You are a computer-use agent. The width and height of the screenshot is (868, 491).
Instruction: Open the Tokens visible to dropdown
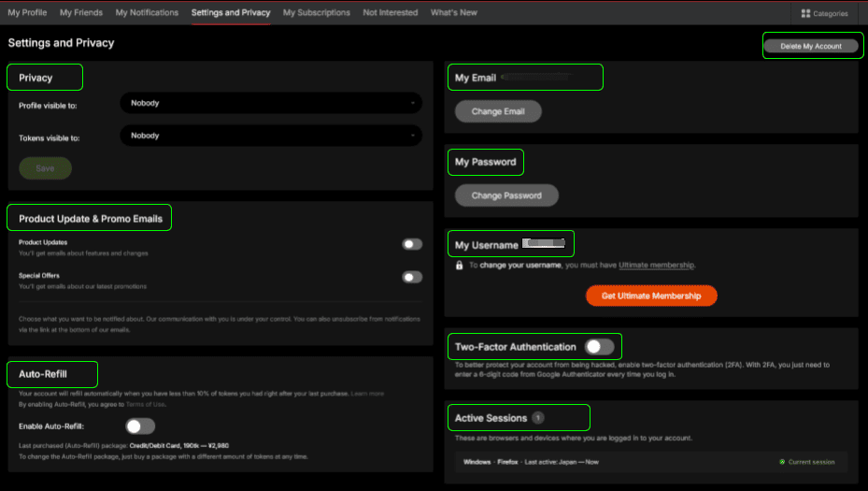click(271, 136)
